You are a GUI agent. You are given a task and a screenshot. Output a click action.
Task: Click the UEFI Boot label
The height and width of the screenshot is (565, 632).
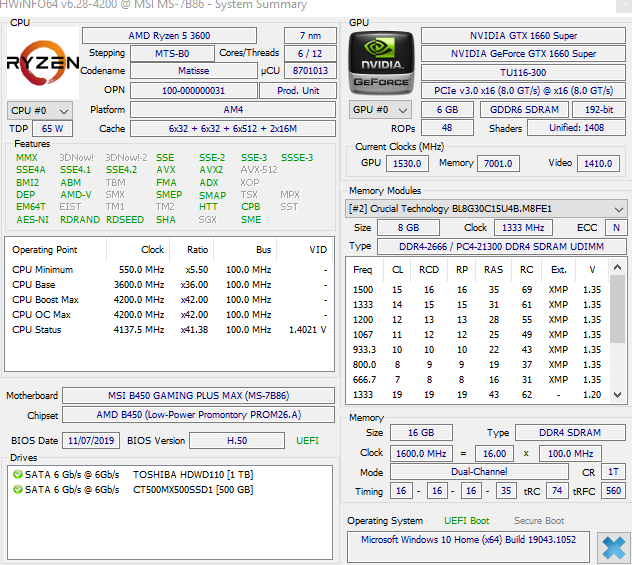click(466, 521)
